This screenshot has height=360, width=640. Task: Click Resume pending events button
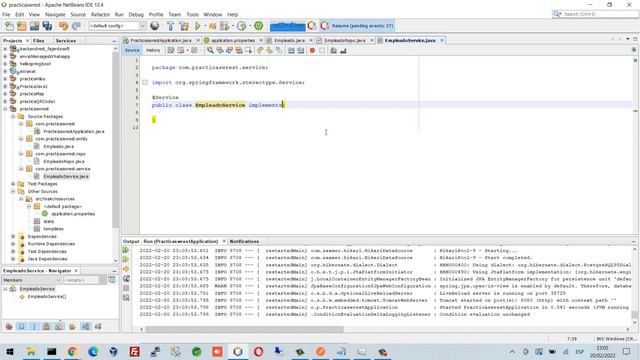357,26
